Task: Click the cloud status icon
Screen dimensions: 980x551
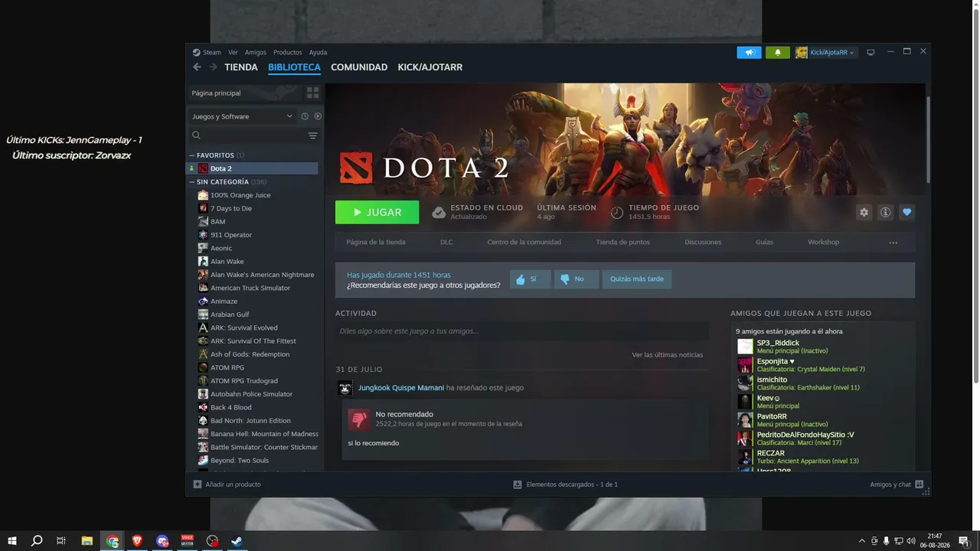Action: coord(439,213)
